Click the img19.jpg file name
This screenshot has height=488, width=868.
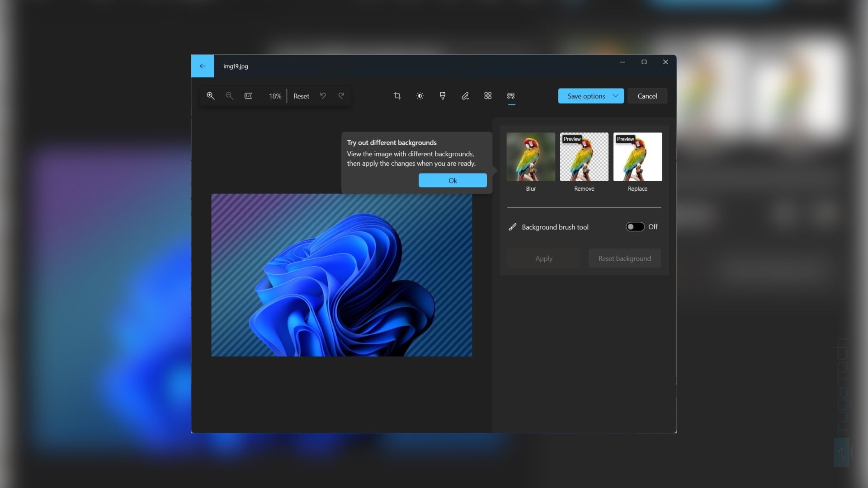(x=236, y=66)
